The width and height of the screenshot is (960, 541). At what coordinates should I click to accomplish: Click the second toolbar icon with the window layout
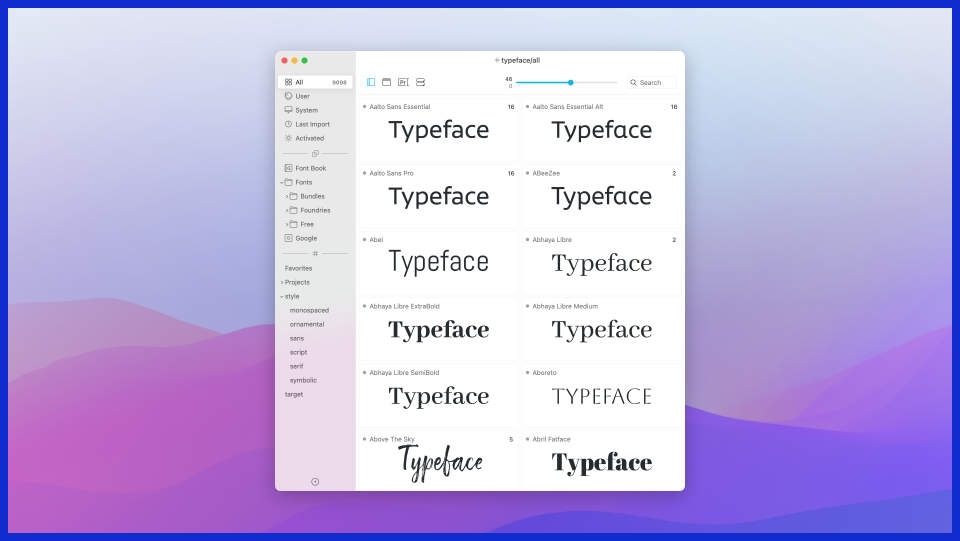[387, 82]
